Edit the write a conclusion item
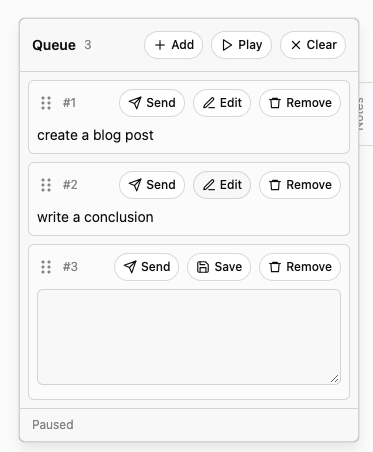This screenshot has width=373, height=452. (222, 185)
